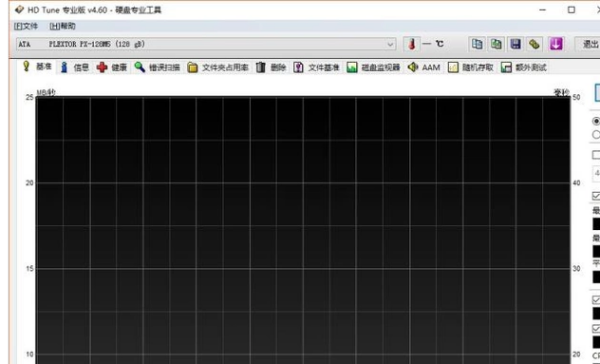Click the HD Tune title bar app icon
Screen dimensions: 600x364
pyautogui.click(x=19, y=10)
